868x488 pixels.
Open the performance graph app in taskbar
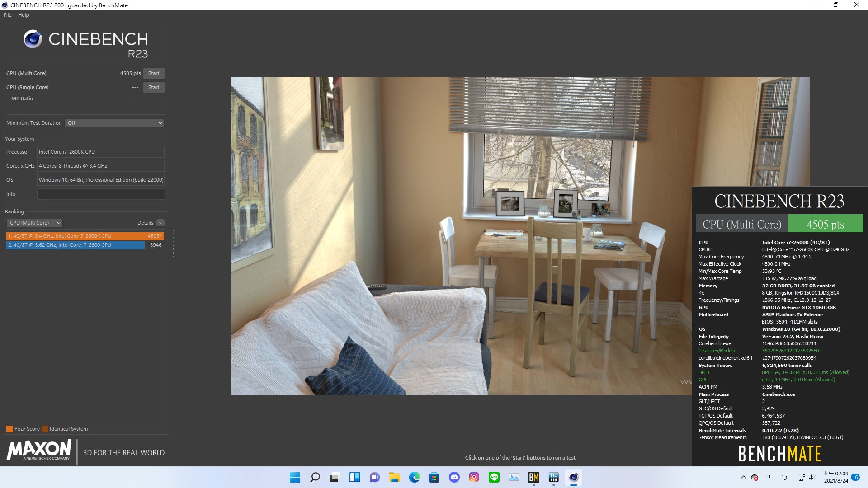click(x=514, y=477)
